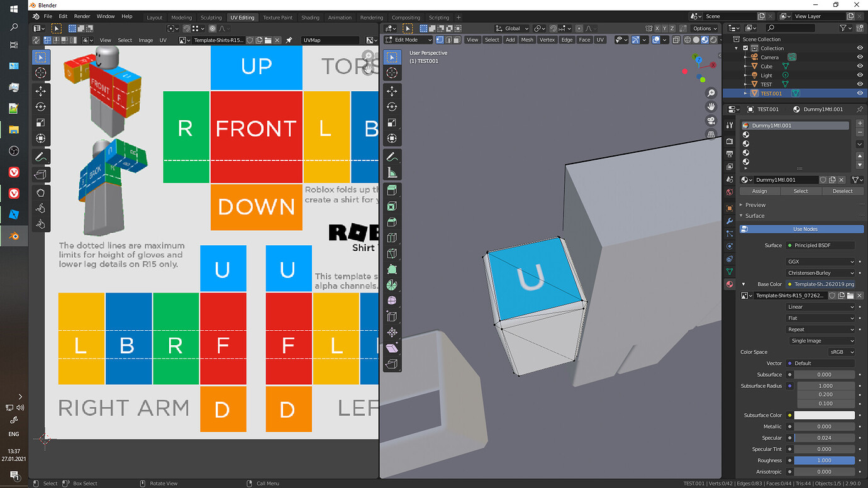Image resolution: width=868 pixels, height=488 pixels.
Task: Select the Measure tool in the viewport
Action: coord(392,172)
